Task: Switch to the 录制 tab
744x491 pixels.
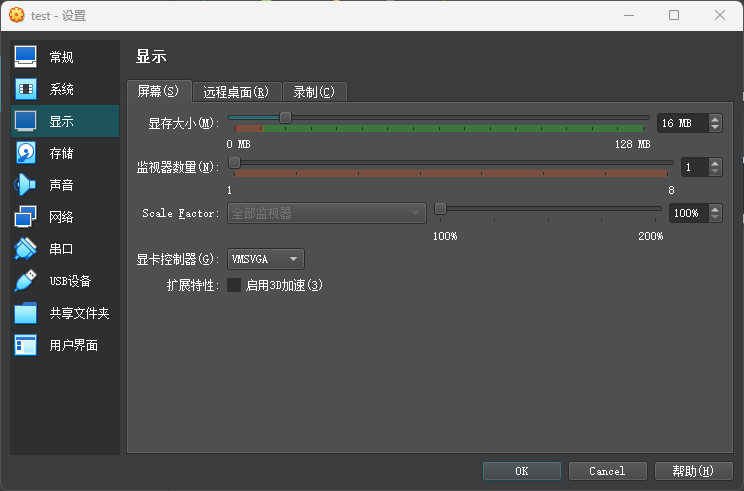Action: (x=314, y=92)
